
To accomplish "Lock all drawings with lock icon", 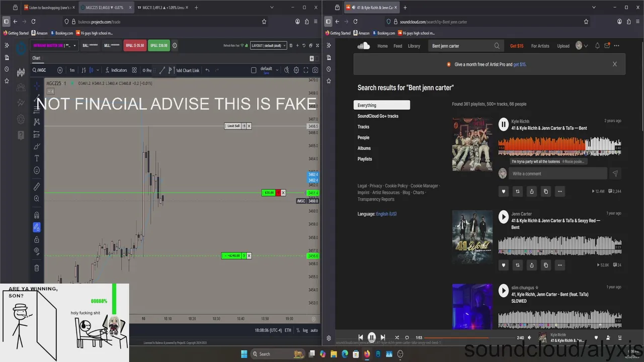I will point(37,239).
